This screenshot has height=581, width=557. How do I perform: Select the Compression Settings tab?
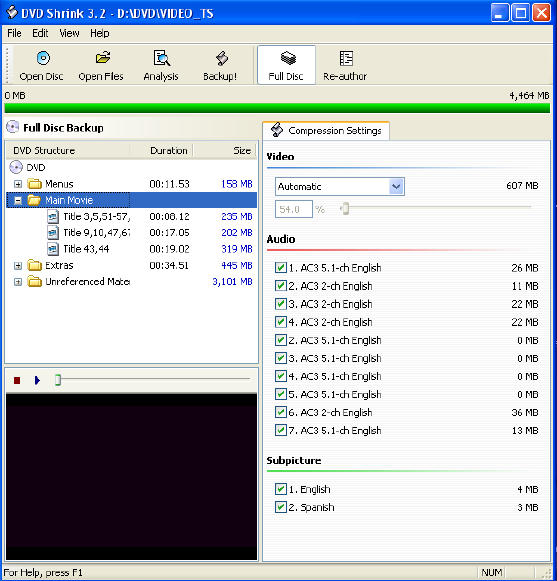click(x=326, y=130)
